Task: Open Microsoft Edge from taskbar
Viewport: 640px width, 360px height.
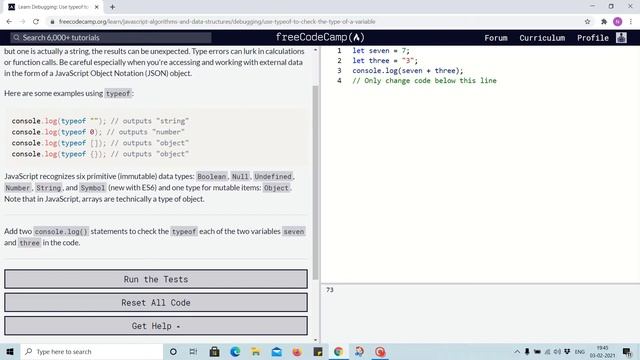Action: (x=235, y=351)
